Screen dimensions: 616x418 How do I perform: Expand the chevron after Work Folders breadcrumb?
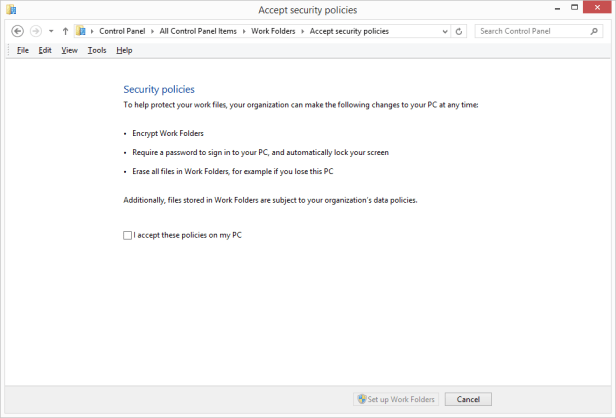[x=303, y=31]
